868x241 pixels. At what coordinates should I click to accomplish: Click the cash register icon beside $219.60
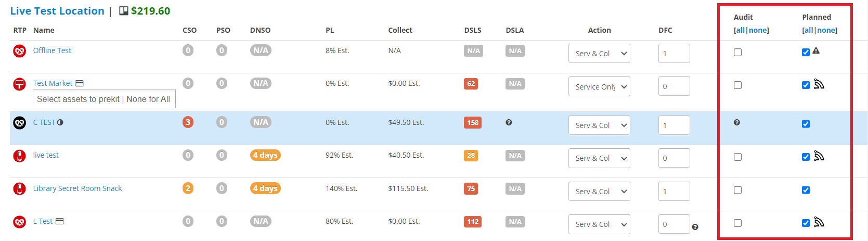(124, 11)
